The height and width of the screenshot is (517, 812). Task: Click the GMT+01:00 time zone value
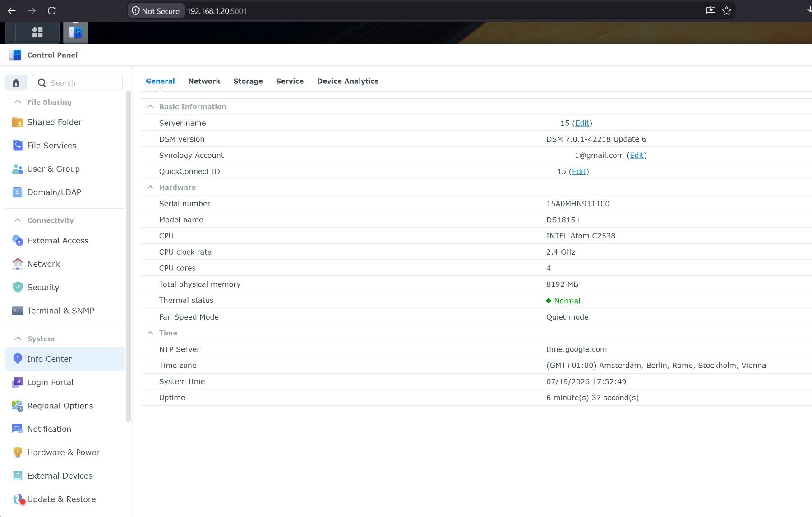656,366
